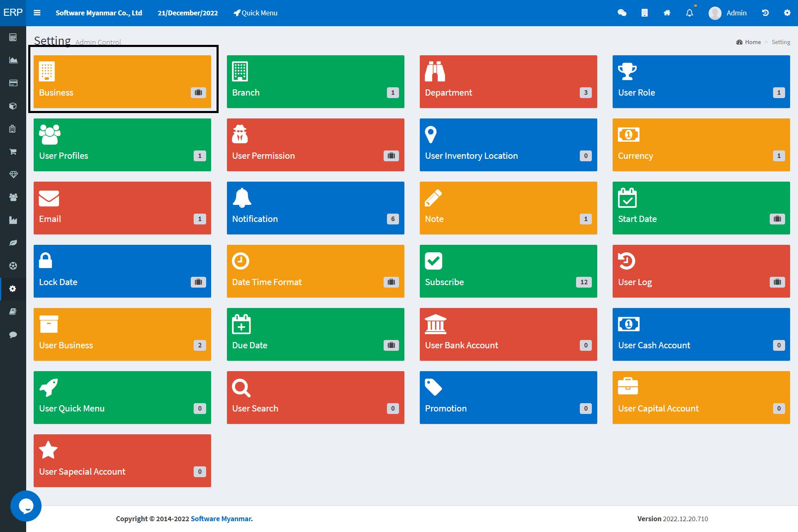Open the User Sapecial Account tile

(x=122, y=461)
